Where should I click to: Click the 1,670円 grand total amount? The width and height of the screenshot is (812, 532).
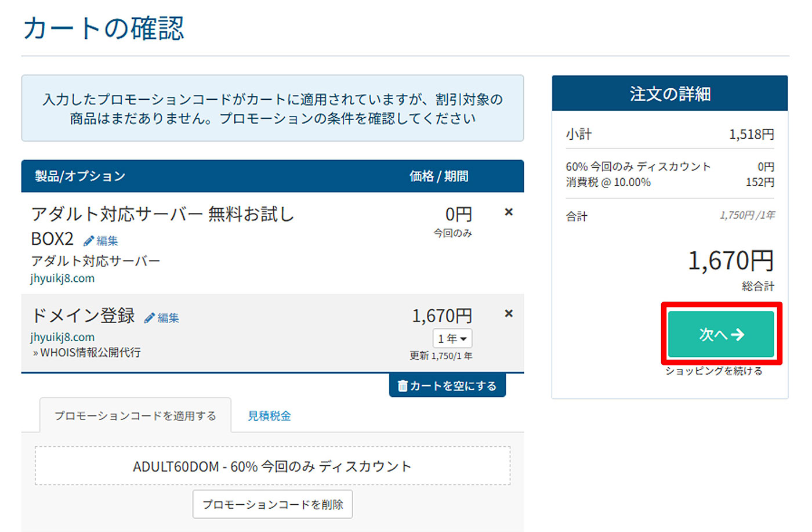tap(731, 260)
